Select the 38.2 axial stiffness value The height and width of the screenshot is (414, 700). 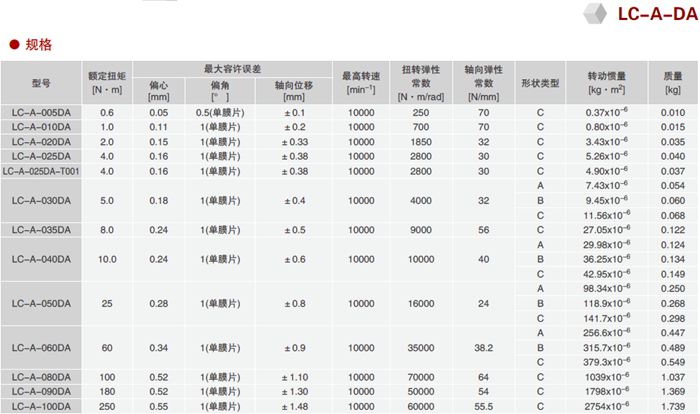pos(483,347)
